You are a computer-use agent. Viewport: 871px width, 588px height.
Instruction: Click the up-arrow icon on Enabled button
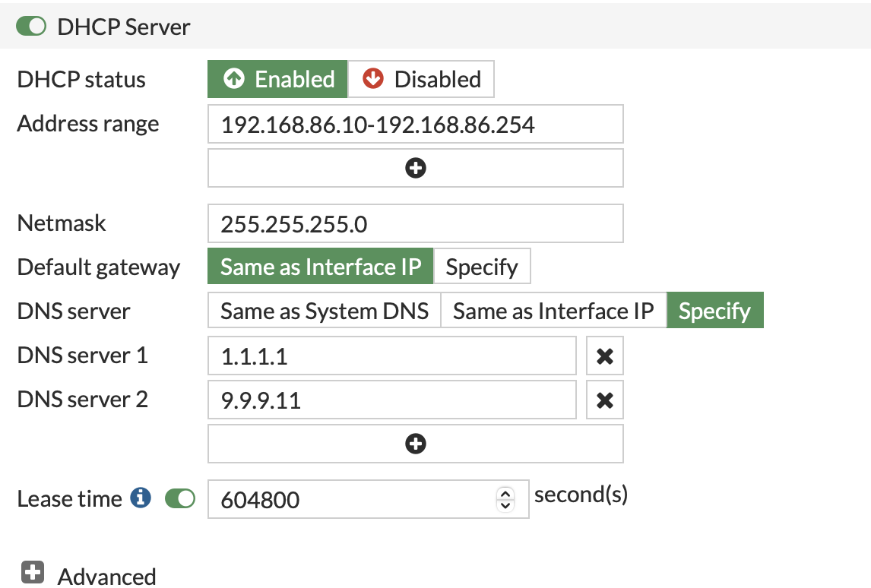pyautogui.click(x=236, y=78)
